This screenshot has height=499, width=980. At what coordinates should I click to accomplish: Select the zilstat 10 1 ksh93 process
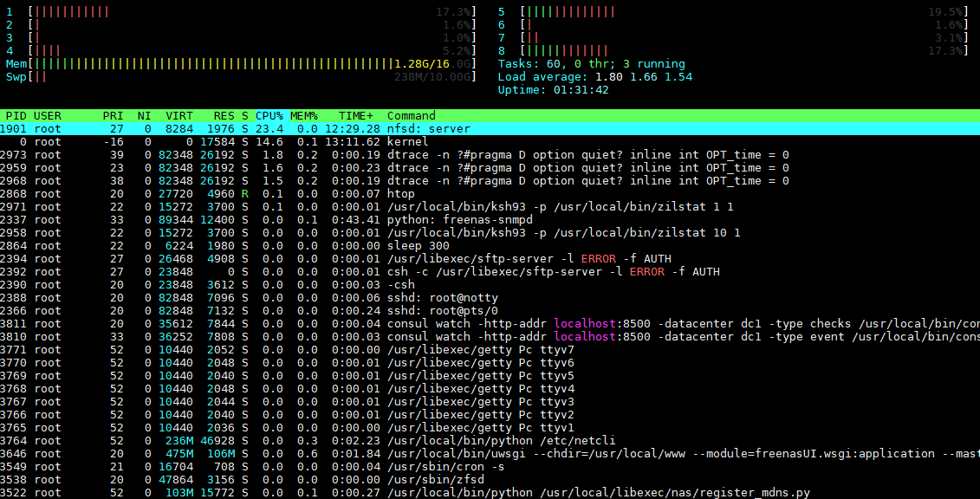pyautogui.click(x=490, y=233)
